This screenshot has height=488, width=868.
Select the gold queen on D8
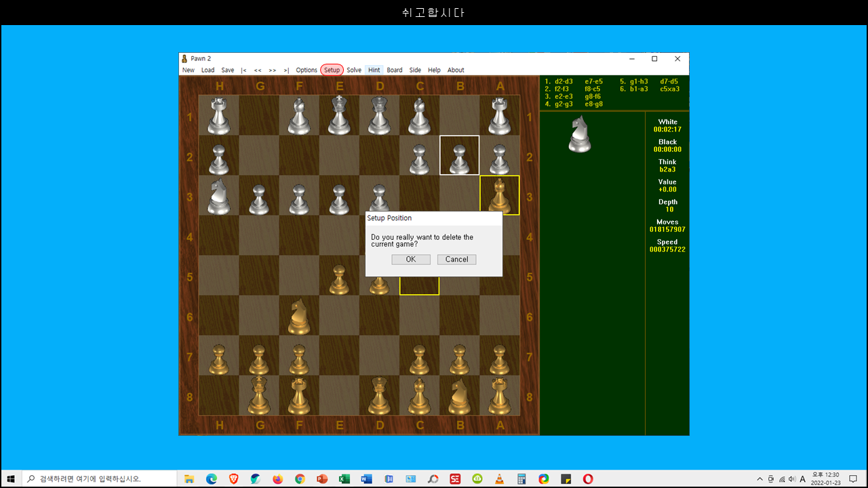coord(379,395)
